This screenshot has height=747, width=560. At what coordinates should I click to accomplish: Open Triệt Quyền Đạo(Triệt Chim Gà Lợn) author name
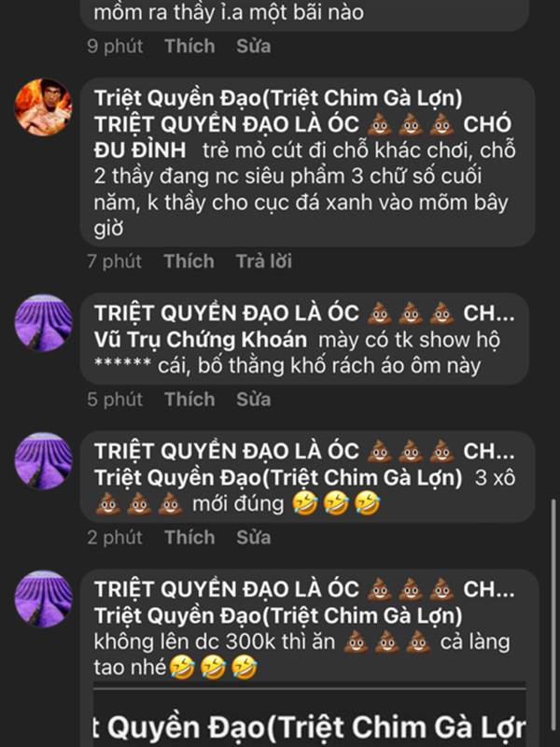[x=278, y=99]
